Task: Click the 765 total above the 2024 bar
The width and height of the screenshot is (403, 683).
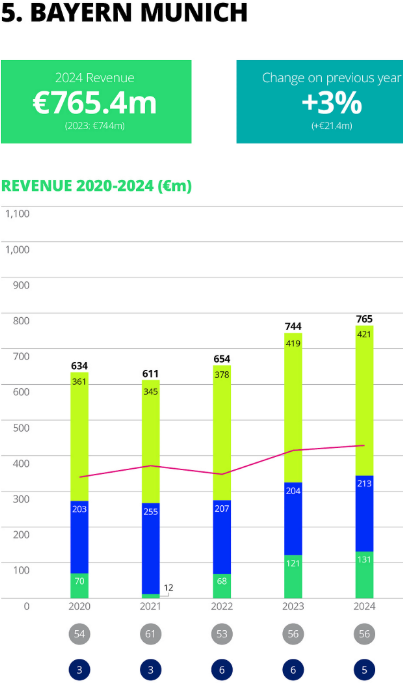Action: (364, 319)
